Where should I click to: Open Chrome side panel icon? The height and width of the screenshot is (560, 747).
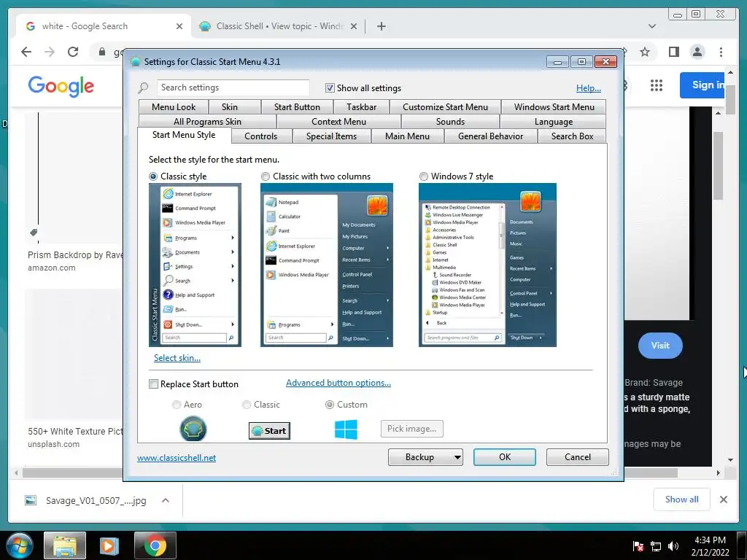(x=673, y=52)
